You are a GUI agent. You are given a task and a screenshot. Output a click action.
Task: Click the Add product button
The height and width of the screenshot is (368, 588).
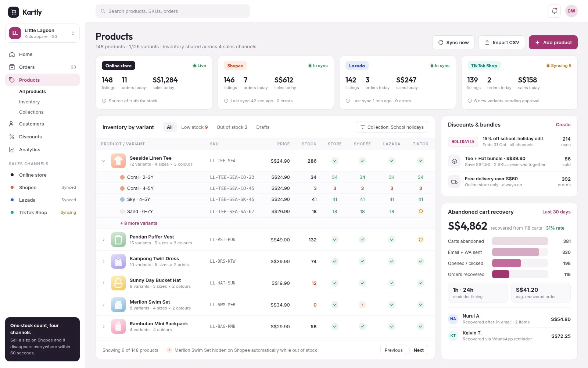click(553, 42)
